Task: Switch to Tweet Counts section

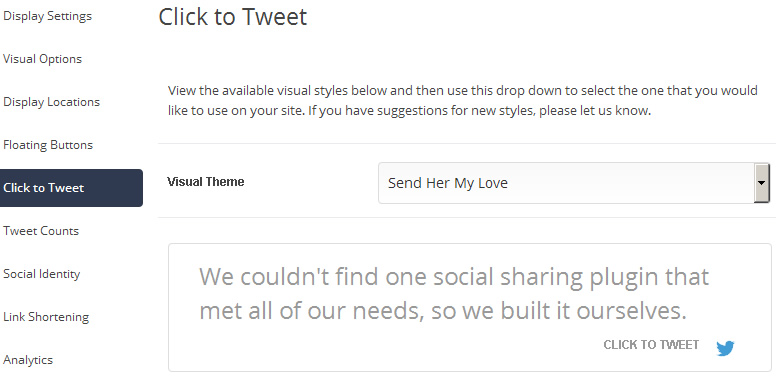Action: [41, 231]
